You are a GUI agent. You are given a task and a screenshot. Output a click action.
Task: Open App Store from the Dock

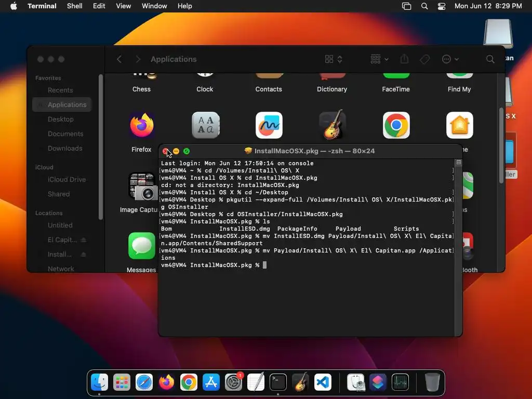point(211,382)
